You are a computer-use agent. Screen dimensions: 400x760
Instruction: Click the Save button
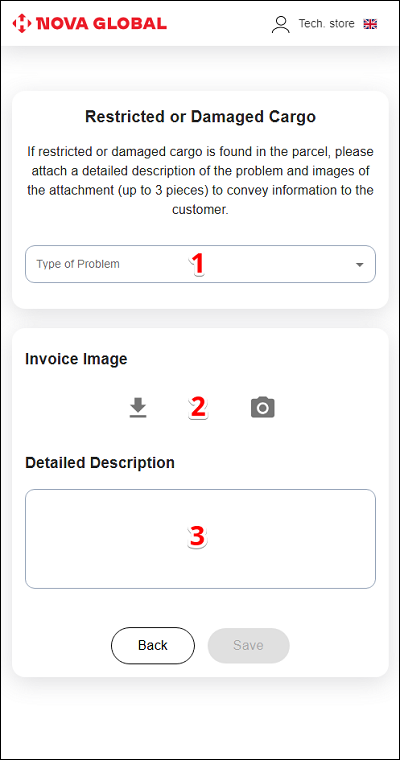click(248, 645)
